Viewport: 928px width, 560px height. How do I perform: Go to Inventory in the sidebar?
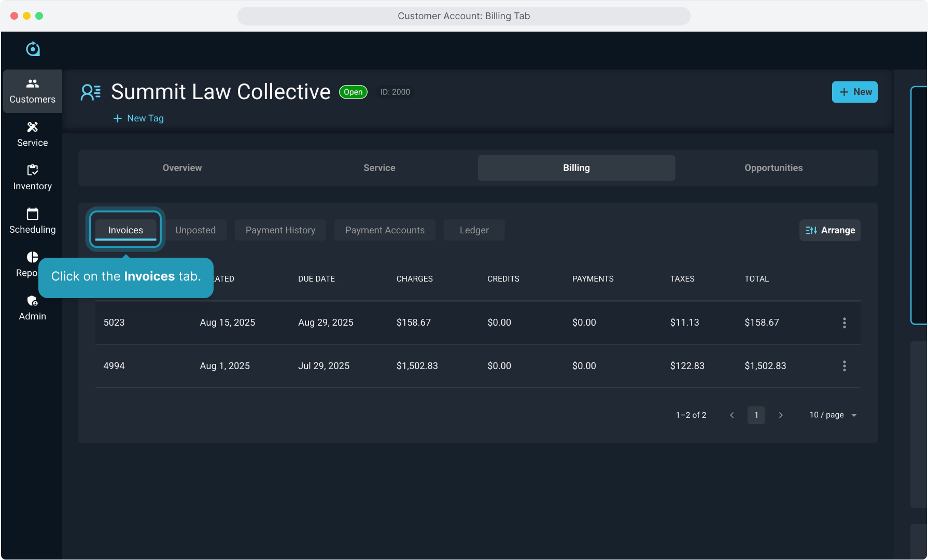pyautogui.click(x=32, y=178)
